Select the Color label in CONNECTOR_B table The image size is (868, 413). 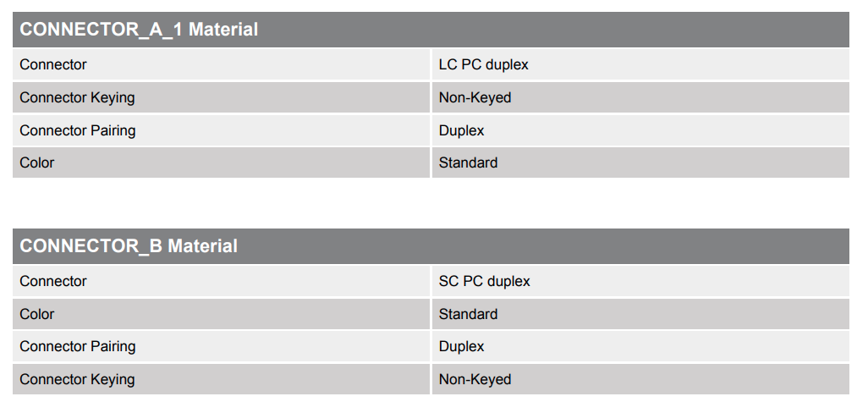click(x=37, y=314)
